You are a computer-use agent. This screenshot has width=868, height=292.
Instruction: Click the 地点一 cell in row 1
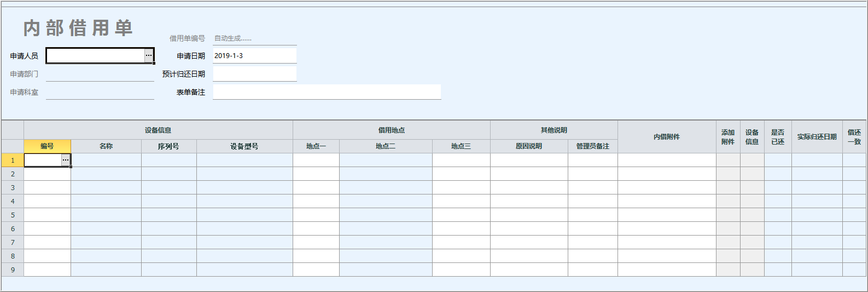coord(316,160)
